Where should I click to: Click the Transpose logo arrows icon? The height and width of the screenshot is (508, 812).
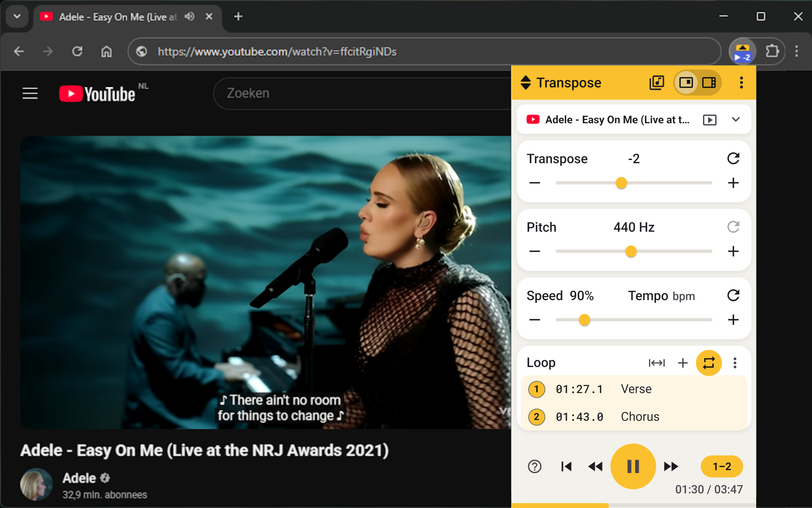click(526, 83)
